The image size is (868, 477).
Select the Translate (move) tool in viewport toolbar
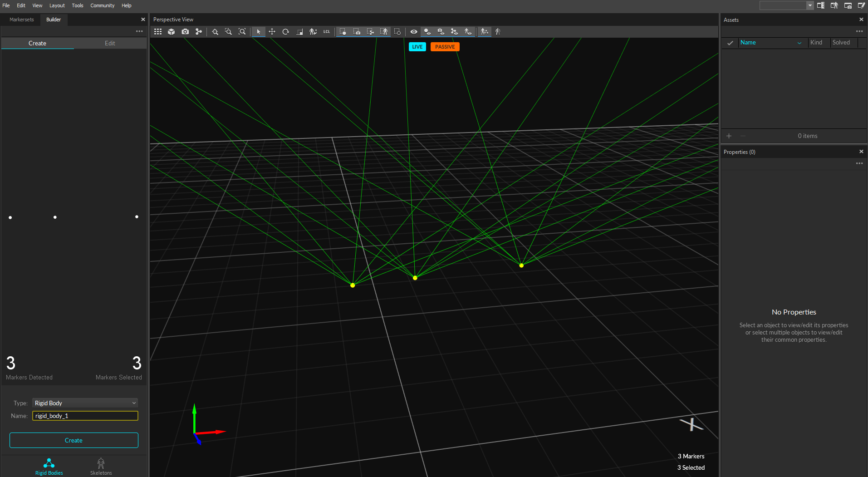coord(272,32)
